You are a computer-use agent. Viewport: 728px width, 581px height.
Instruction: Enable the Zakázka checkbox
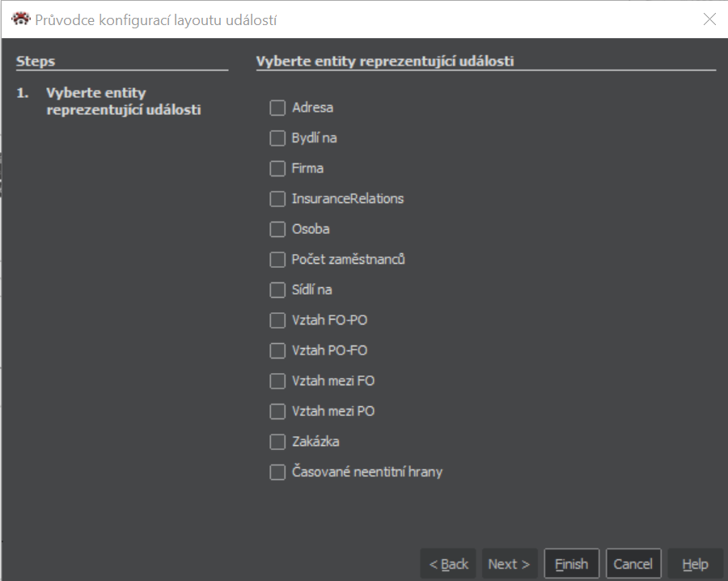click(x=277, y=442)
